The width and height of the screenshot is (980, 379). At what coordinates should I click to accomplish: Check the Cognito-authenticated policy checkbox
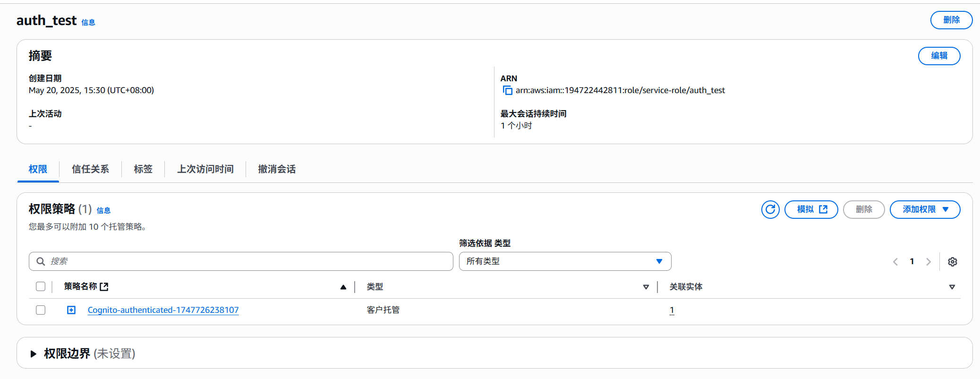point(41,310)
